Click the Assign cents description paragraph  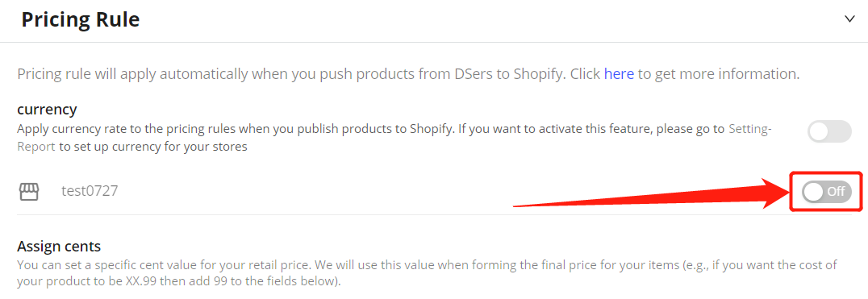pos(427,272)
